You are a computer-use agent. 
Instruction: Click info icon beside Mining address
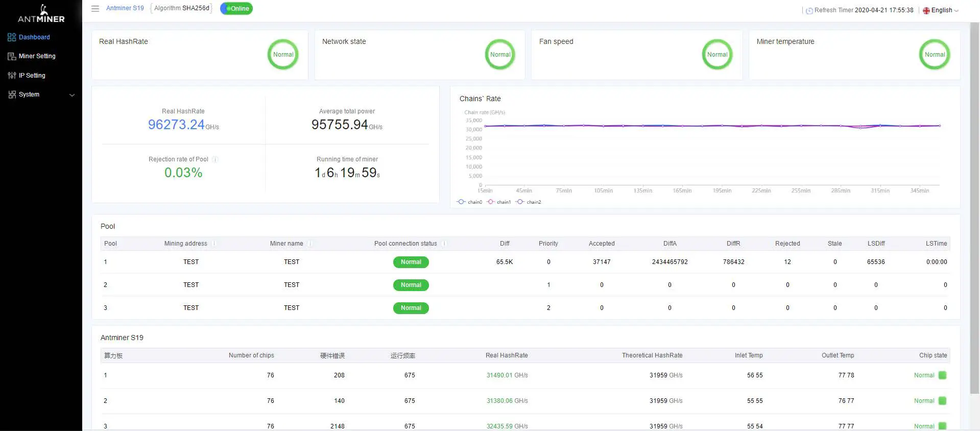click(x=214, y=244)
